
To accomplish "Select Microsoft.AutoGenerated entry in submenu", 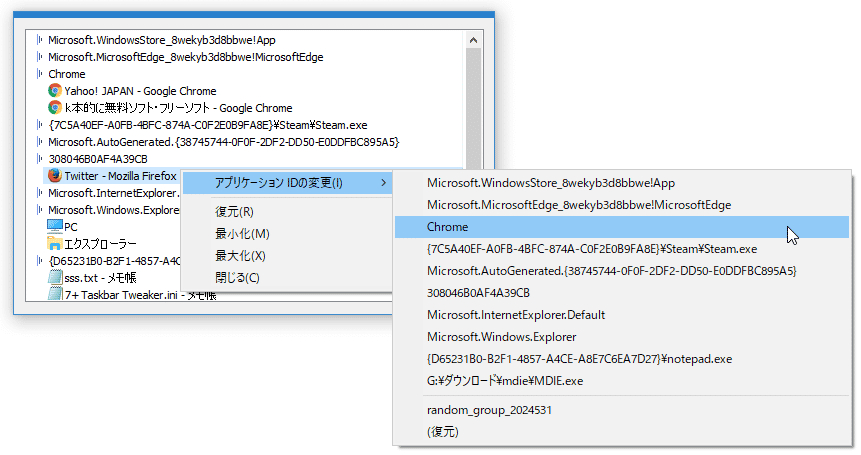I will coord(622,271).
